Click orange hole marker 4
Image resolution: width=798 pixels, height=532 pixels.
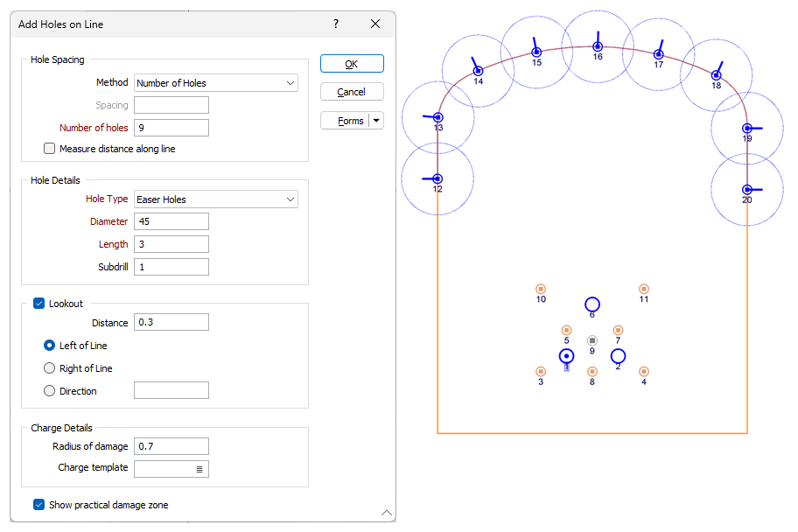pyautogui.click(x=644, y=372)
